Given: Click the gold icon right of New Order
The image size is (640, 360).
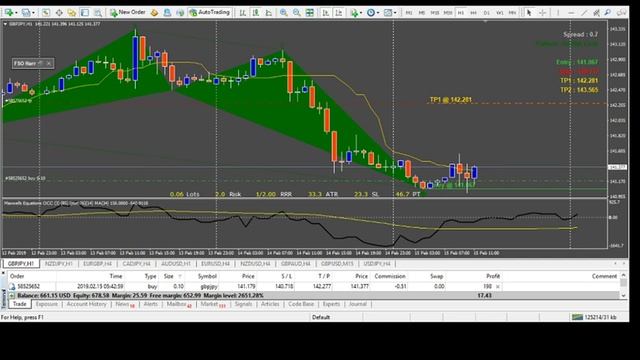Looking at the screenshot, I should coord(154,13).
